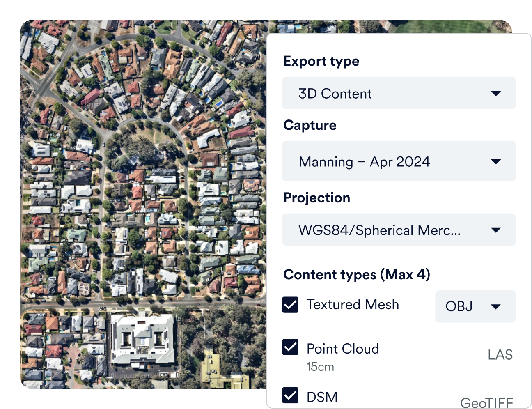Open the Export type dropdown showing 3D Content
This screenshot has width=532, height=409.
pos(398,93)
